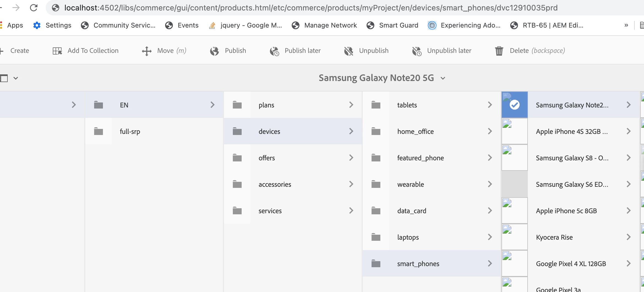This screenshot has height=292, width=644.
Task: Open the Samsung Galaxy Note20 5G title dropdown
Action: coord(443,78)
